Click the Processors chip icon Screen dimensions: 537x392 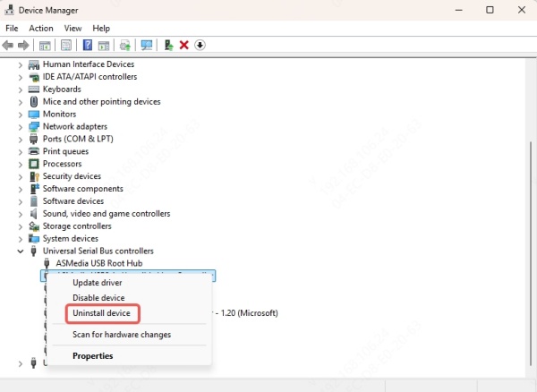click(x=34, y=164)
